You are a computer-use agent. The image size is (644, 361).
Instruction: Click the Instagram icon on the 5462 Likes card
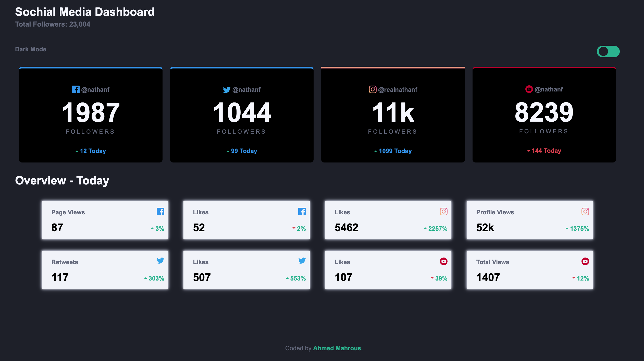point(443,212)
